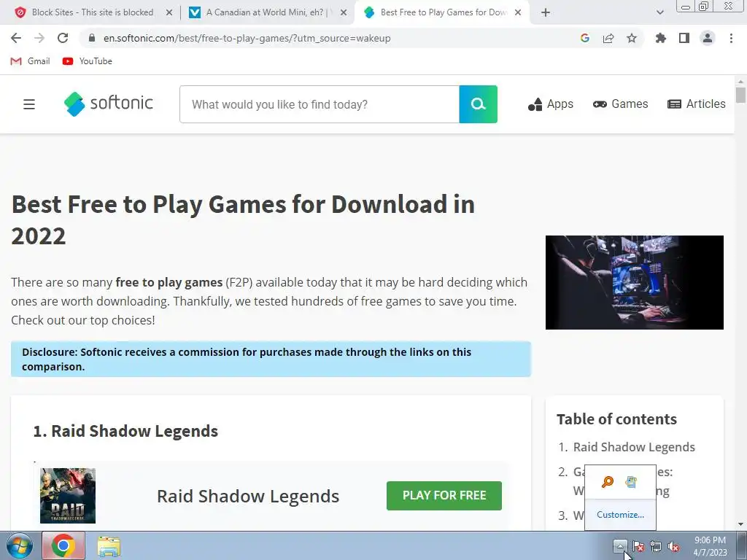This screenshot has height=560, width=747.
Task: Click the search magnifier button
Action: 479,104
